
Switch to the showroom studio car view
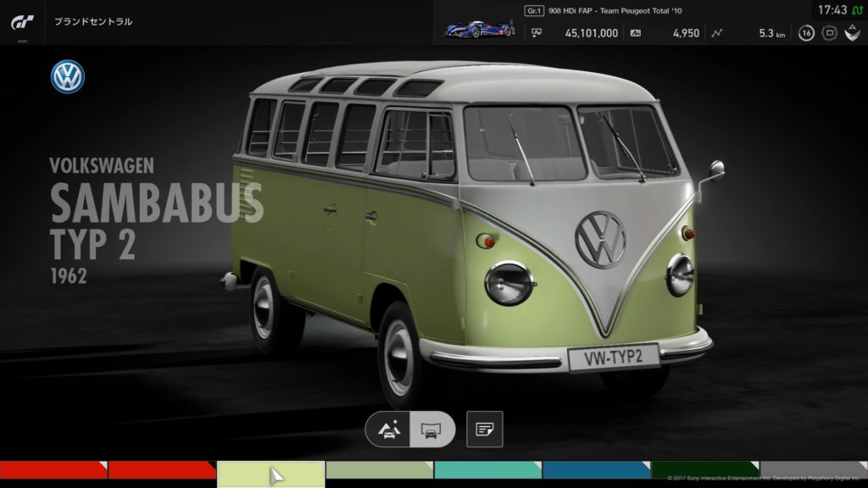point(431,430)
